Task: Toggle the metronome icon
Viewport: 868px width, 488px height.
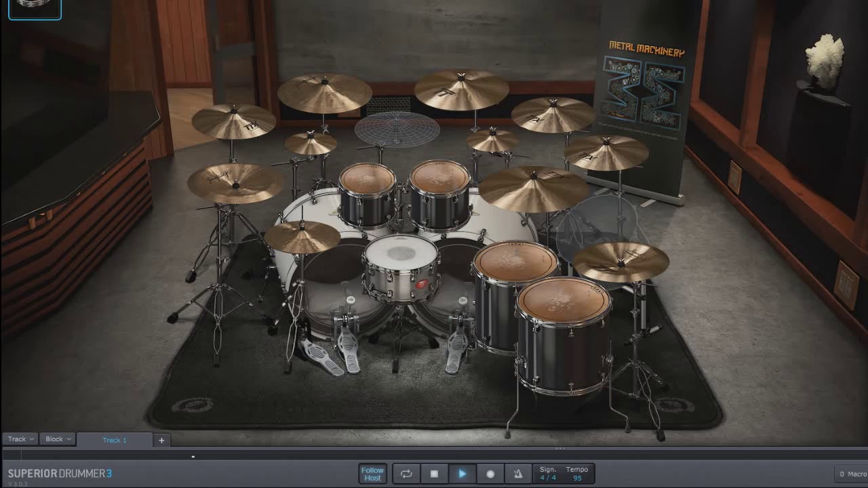Action: pyautogui.click(x=518, y=474)
